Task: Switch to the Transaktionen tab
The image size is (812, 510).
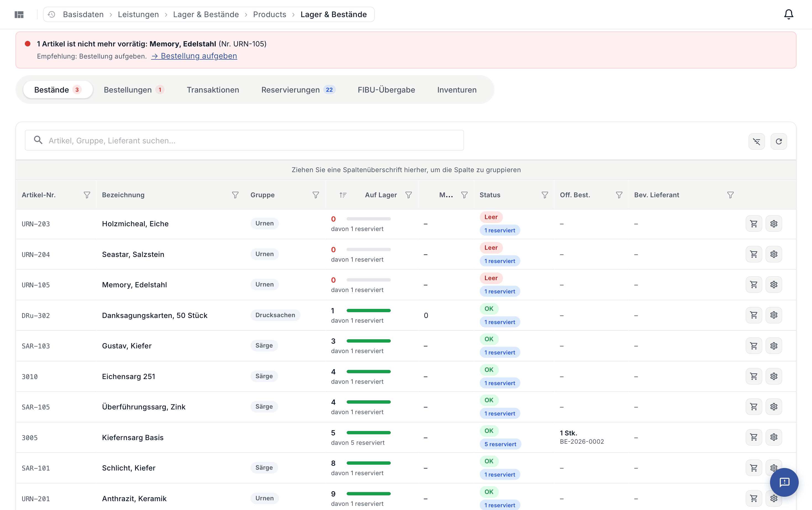Action: (x=213, y=90)
